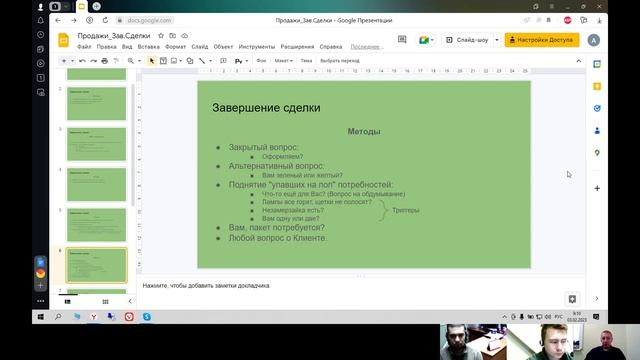Viewport: 640px width, 360px height.
Task: Open the Правка menu
Action: tap(107, 47)
